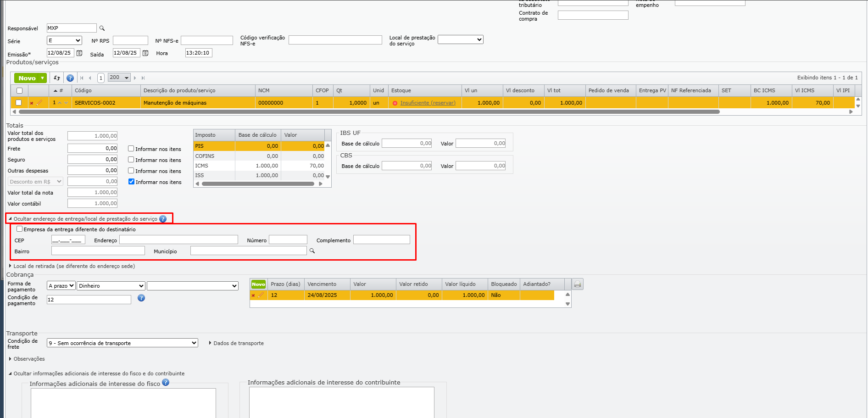Uncheck Informar nos itens for Desconto
The height and width of the screenshot is (418, 868).
point(131,182)
